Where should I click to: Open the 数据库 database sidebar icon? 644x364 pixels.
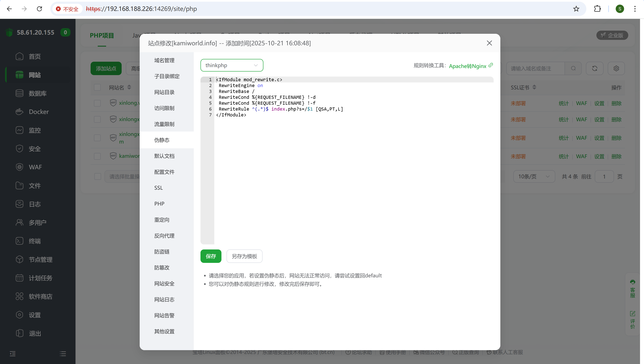pos(19,93)
